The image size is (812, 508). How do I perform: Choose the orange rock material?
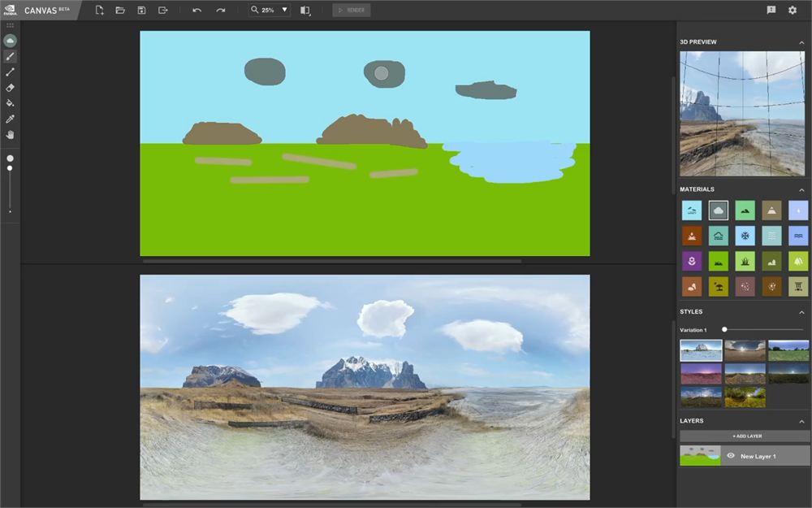click(x=692, y=287)
